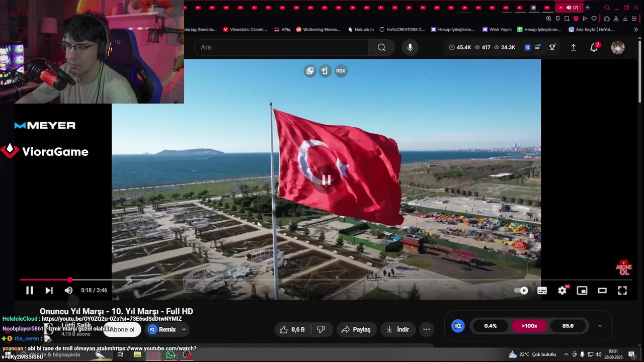The width and height of the screenshot is (644, 362).
Task: Toggle the autoplay switch
Action: coord(521,290)
